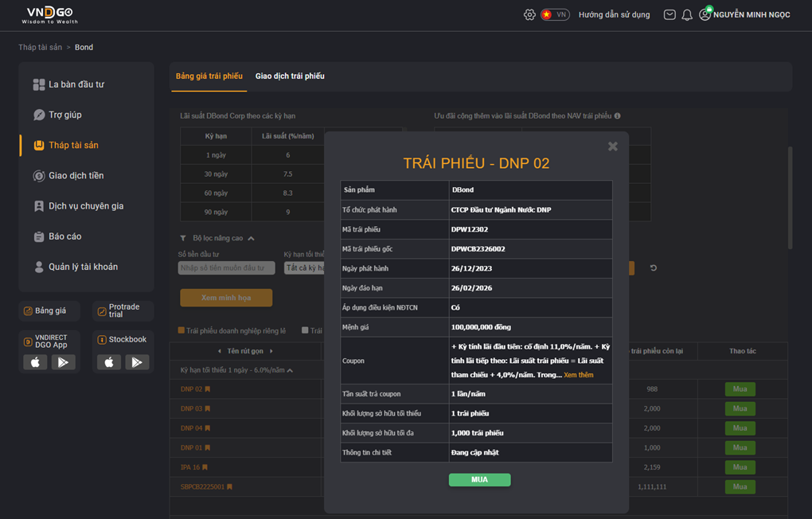Click the green MUA button in popup

point(479,480)
